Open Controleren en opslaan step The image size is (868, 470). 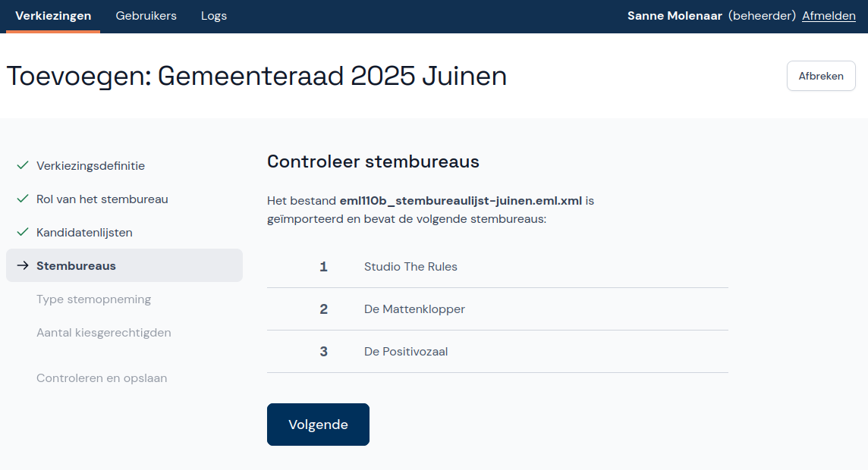(102, 378)
